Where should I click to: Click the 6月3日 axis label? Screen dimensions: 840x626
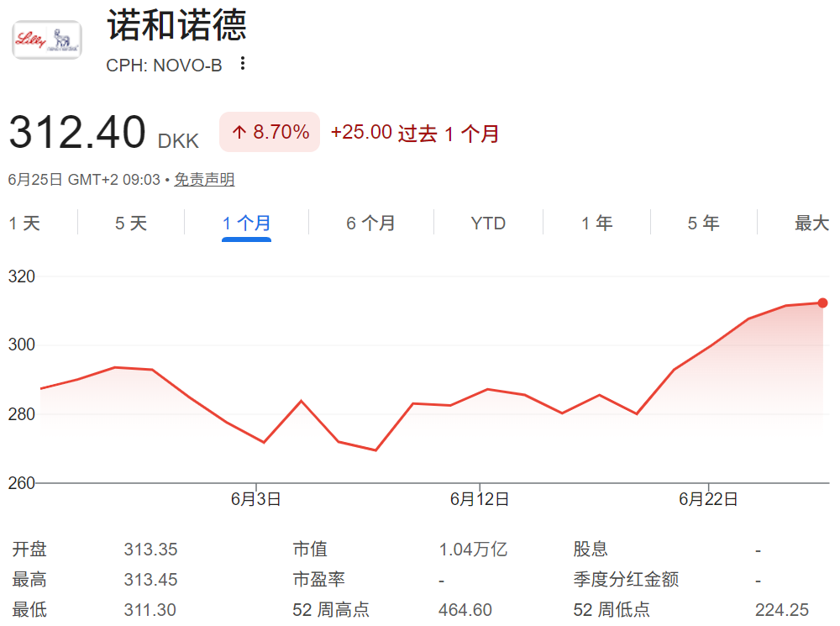click(256, 499)
